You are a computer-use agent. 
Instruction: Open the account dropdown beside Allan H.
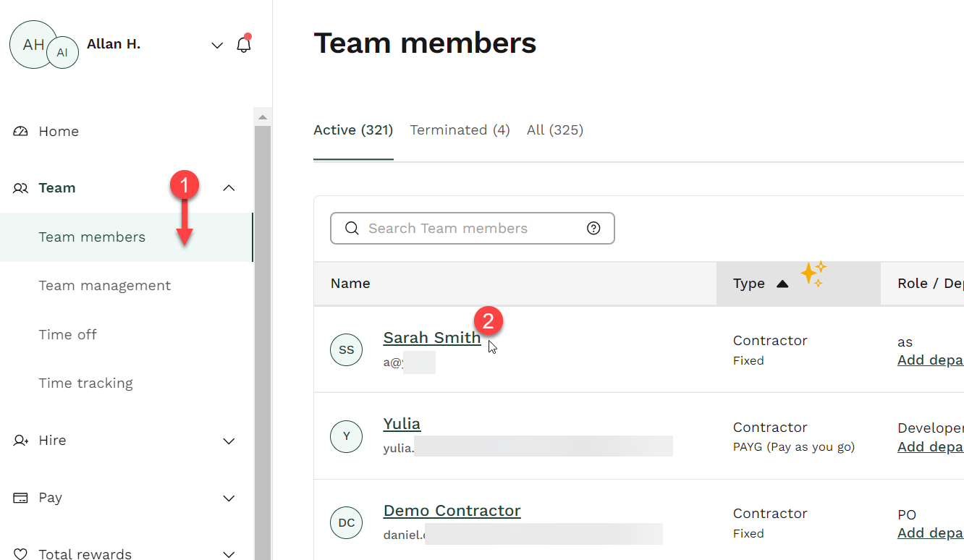[x=217, y=45]
